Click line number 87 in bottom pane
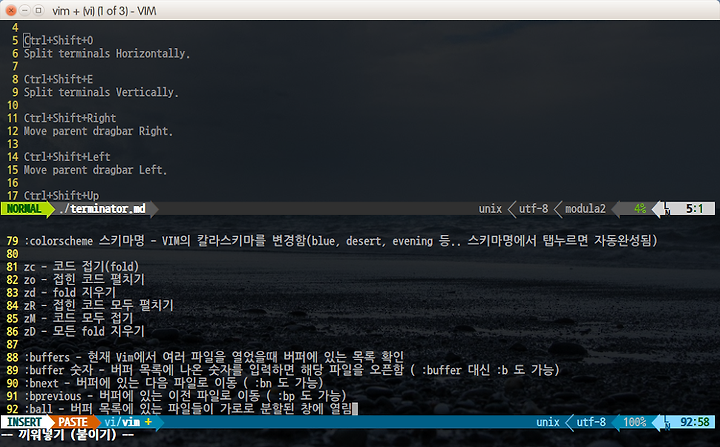The height and width of the screenshot is (447, 720). coord(12,344)
